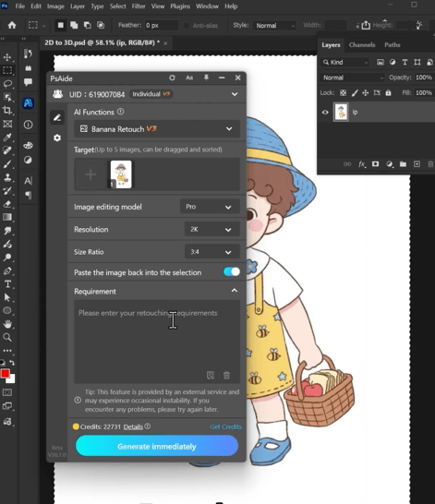Add target image with plus button
435x504 pixels.
coord(91,174)
